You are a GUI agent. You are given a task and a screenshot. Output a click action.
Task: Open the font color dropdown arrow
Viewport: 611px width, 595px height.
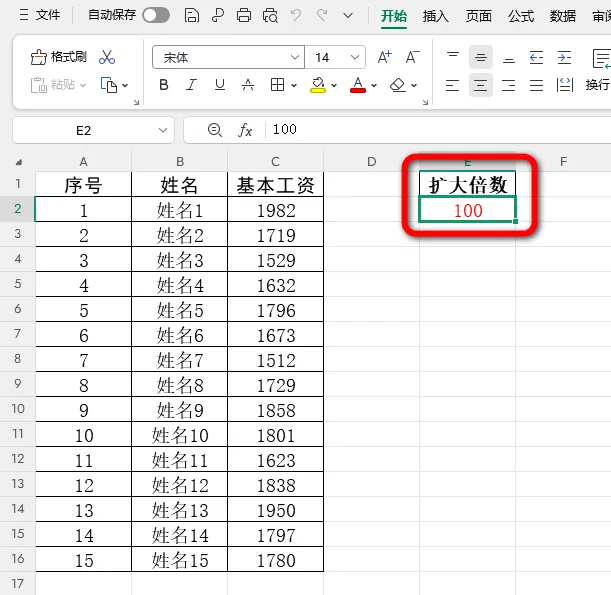pos(374,85)
